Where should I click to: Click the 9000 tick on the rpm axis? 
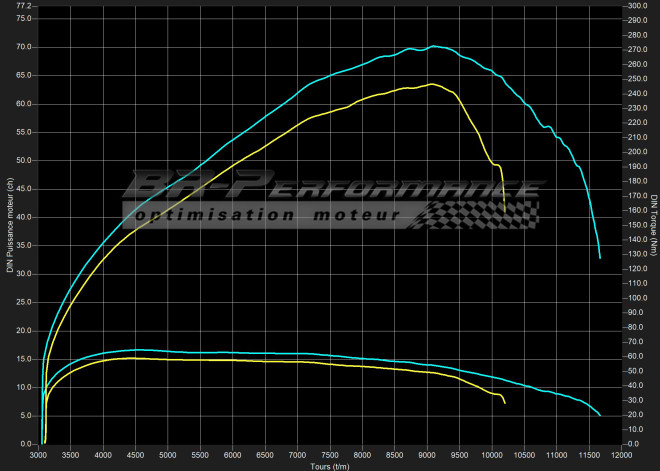[426, 454]
